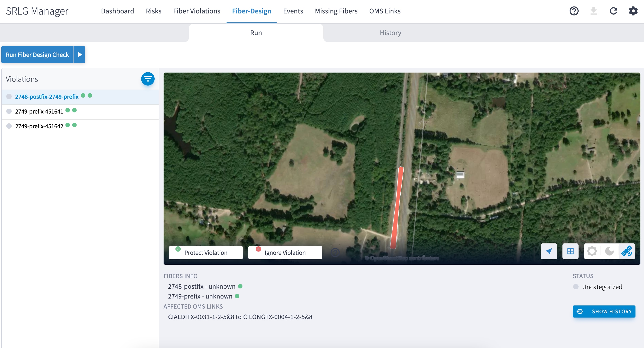
Task: Select violation 2749-prefix-451642
Action: pyautogui.click(x=80, y=126)
